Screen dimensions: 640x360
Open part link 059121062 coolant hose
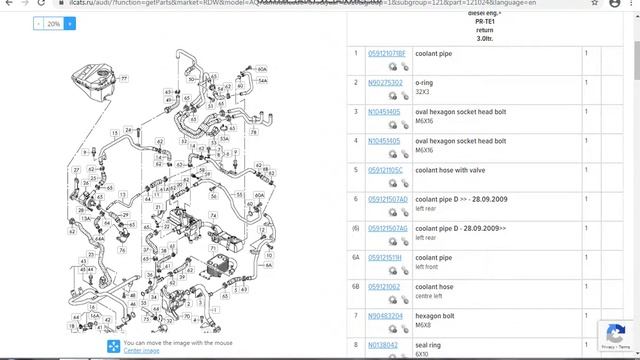point(384,287)
